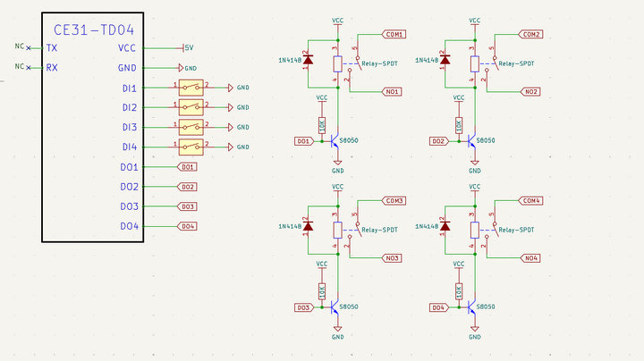This screenshot has width=644, height=361.
Task: Select the S8050 transistor connected to DO4
Action: point(471,307)
